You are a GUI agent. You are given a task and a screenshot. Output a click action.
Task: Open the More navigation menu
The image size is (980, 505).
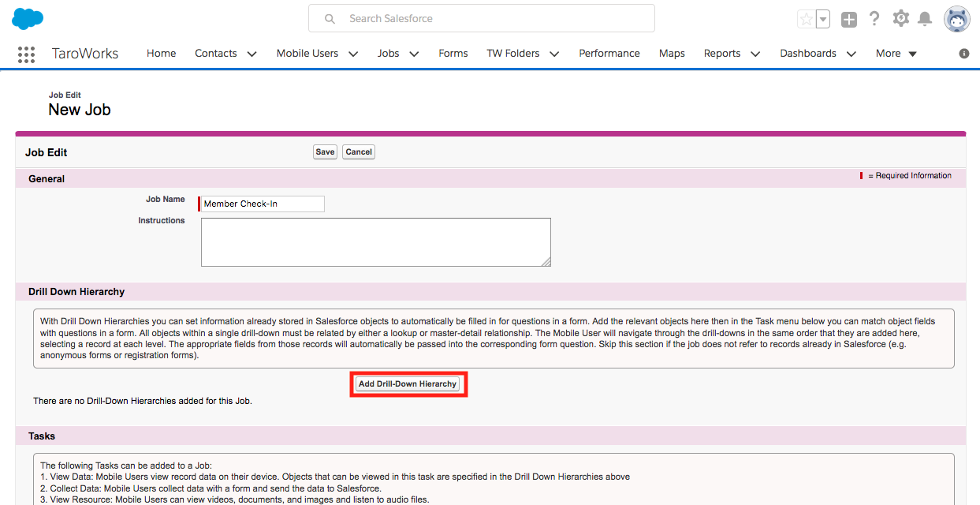tap(896, 54)
